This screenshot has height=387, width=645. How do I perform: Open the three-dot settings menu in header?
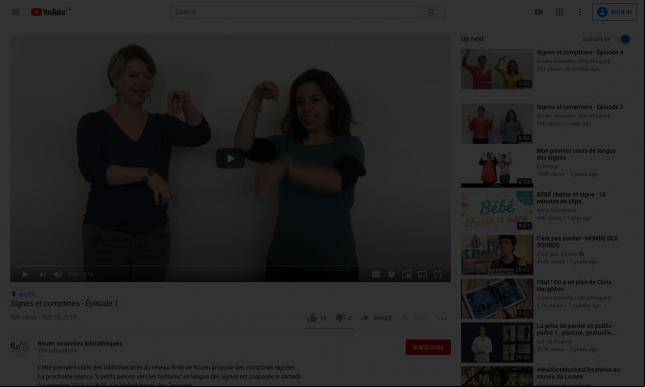click(580, 12)
